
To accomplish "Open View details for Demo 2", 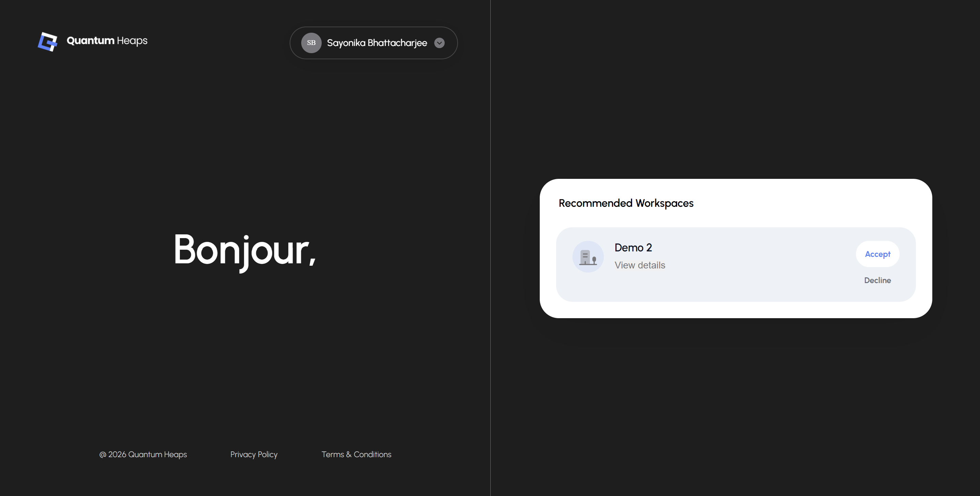I will click(x=640, y=265).
